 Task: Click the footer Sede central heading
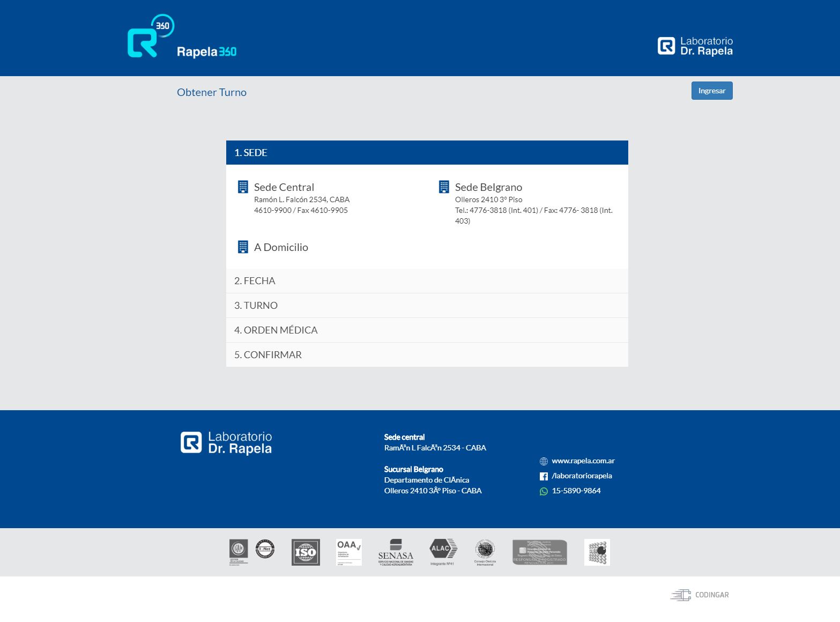click(404, 437)
